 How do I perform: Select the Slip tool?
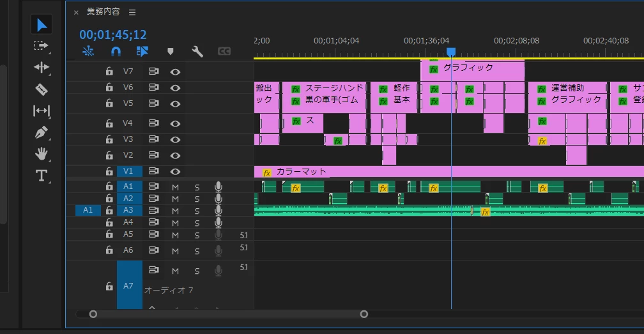(x=42, y=110)
